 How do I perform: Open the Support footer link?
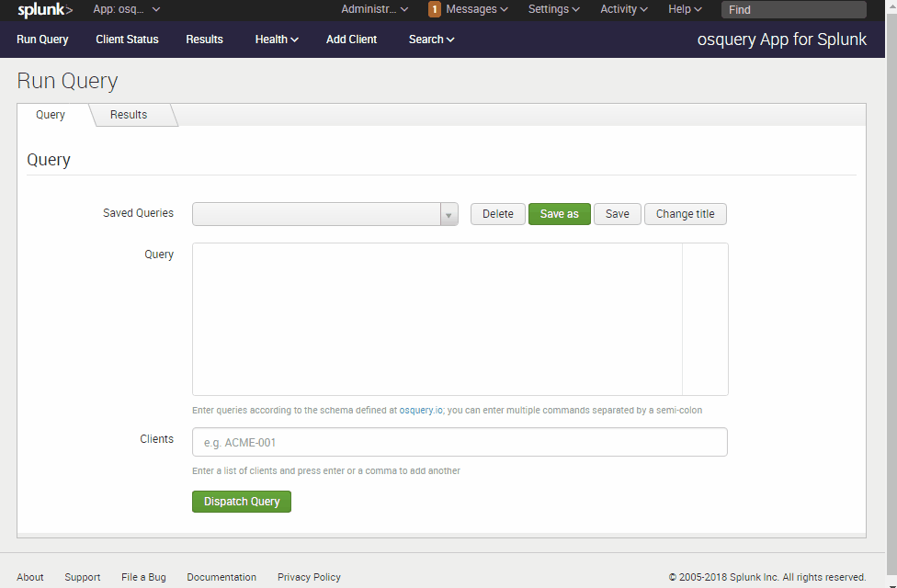pos(83,577)
